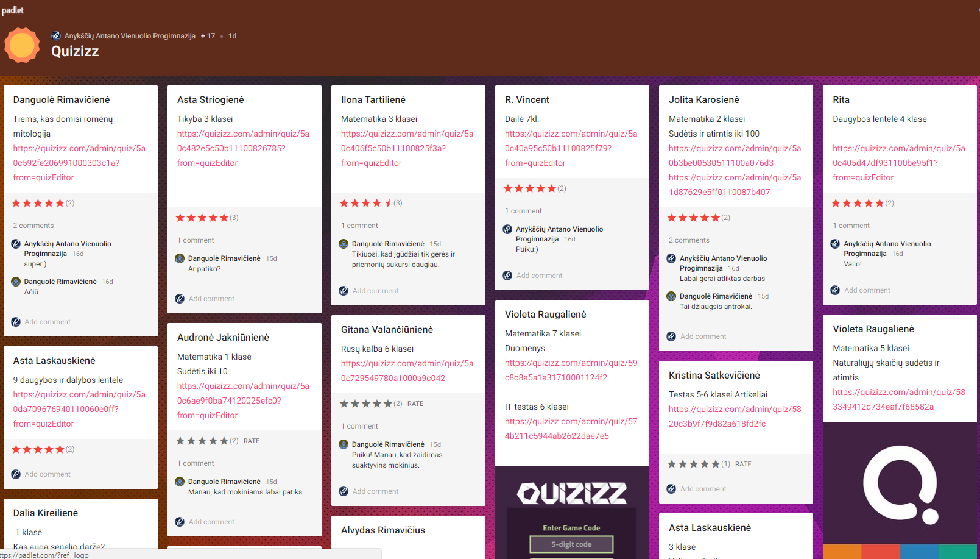This screenshot has height=559, width=980.
Task: Click the padlet logo at top left
Action: [x=13, y=10]
